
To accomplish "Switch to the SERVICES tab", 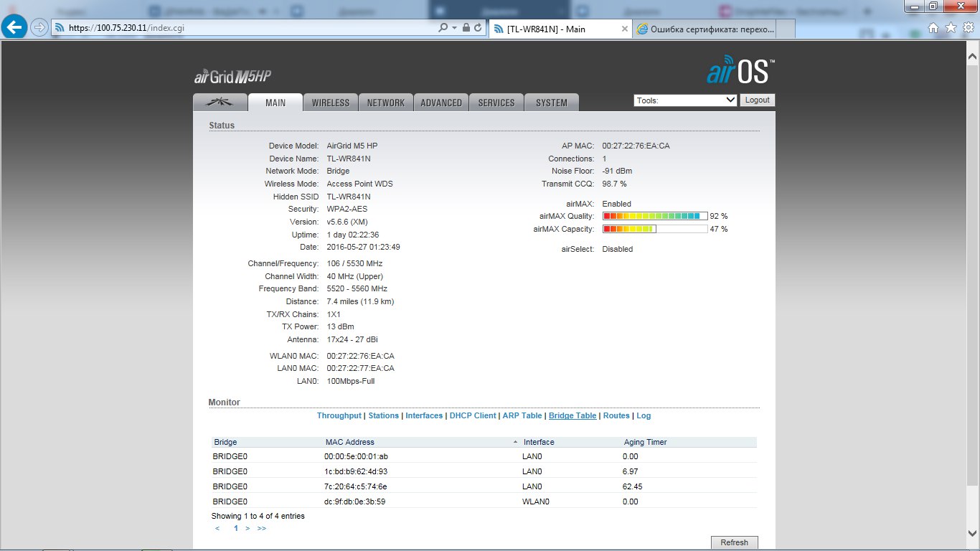I will [x=496, y=103].
